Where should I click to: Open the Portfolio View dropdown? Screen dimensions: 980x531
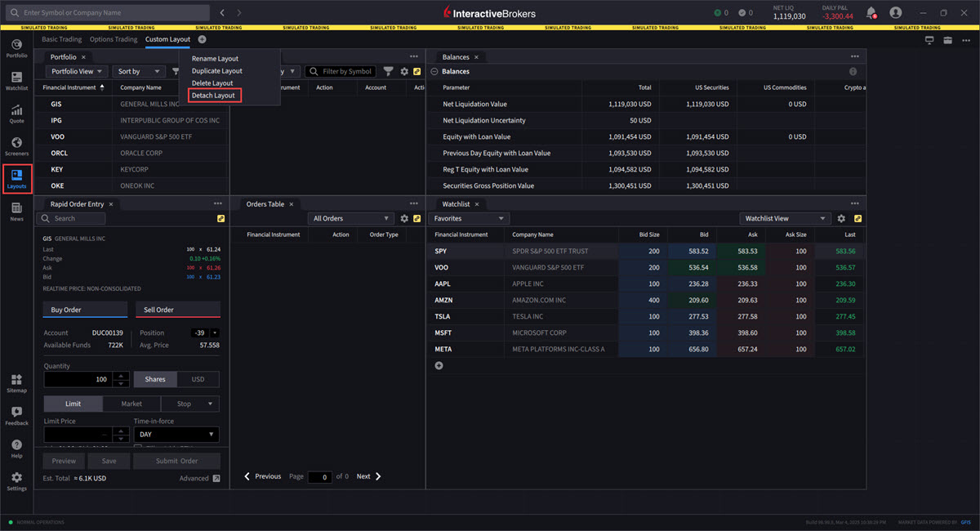coord(76,71)
